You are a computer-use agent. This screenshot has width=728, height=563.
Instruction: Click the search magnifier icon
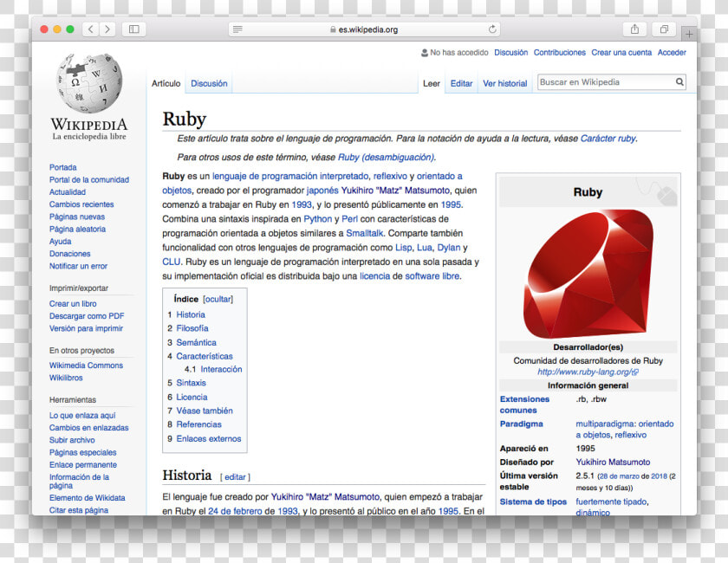[x=679, y=82]
